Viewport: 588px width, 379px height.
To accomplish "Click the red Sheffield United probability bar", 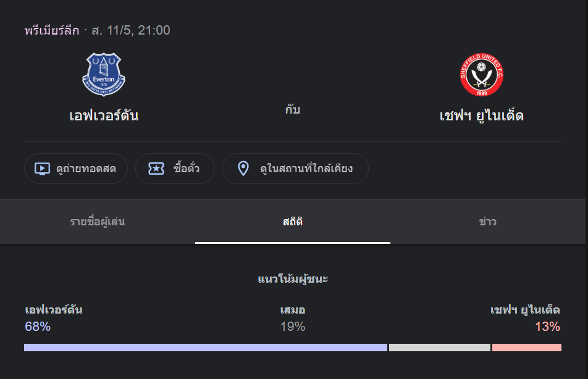I will 526,348.
